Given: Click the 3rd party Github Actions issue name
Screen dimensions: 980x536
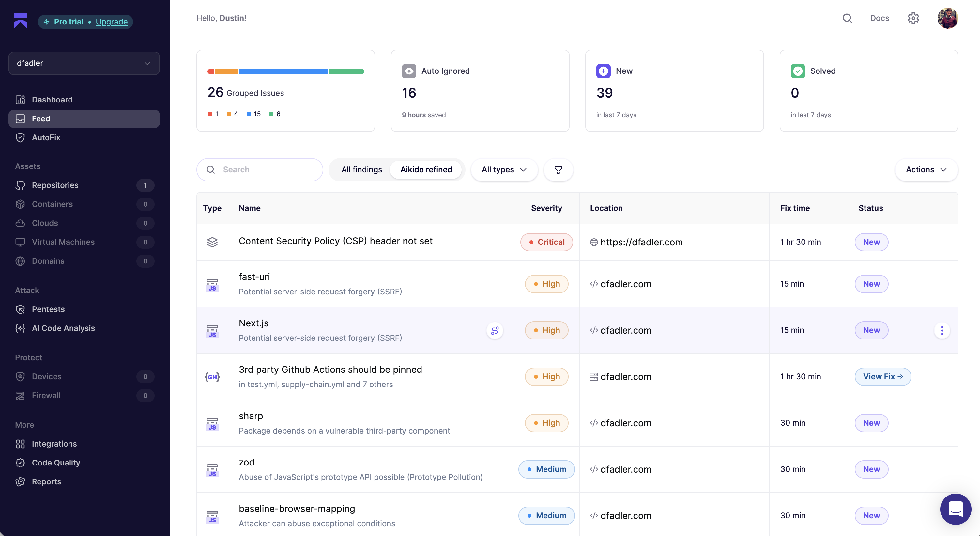Looking at the screenshot, I should (x=330, y=370).
